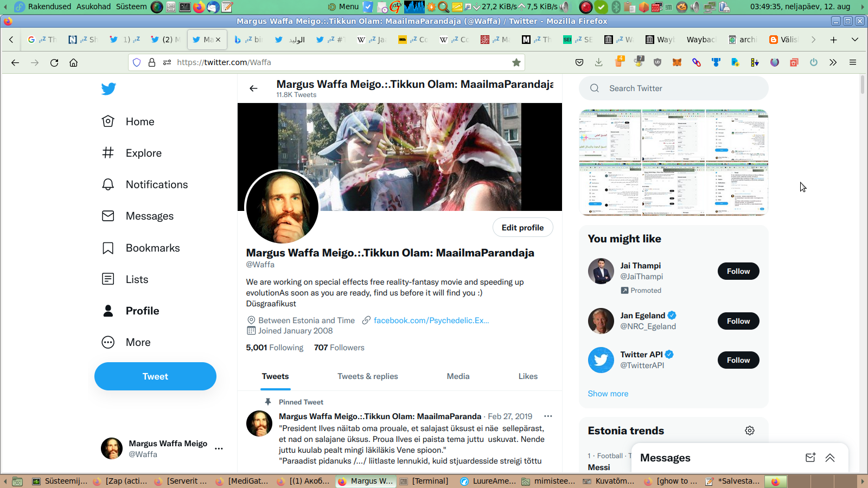Open the Menu launcher in top panel
This screenshot has width=868, height=488.
click(343, 7)
